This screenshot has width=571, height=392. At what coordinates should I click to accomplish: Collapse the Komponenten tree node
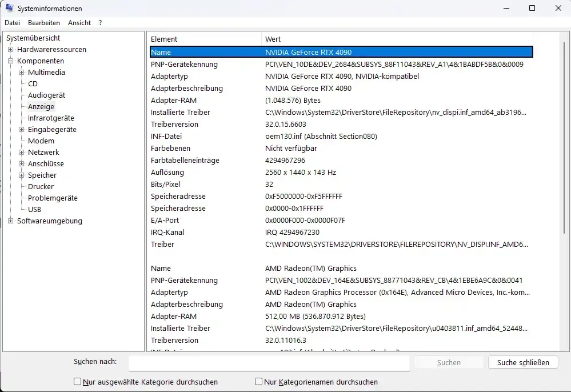pyautogui.click(x=10, y=61)
